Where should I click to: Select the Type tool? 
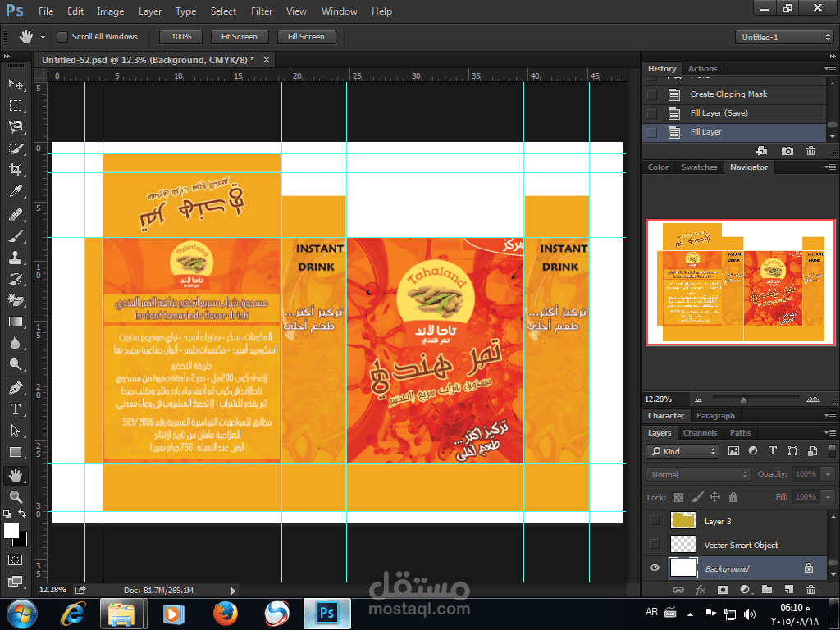16,409
